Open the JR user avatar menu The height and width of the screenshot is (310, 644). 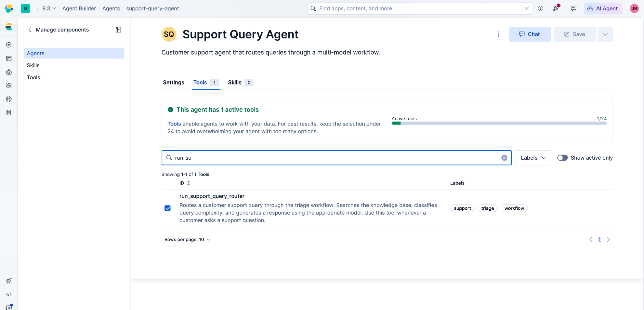[634, 8]
